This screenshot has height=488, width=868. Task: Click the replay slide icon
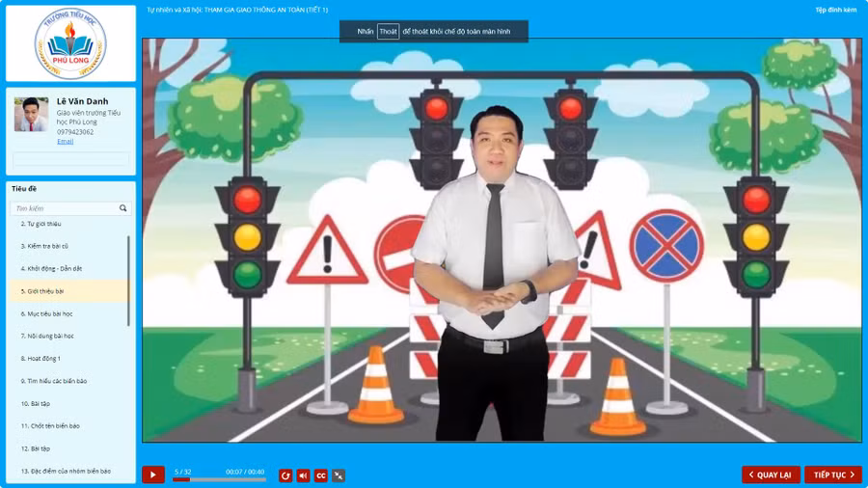click(x=285, y=475)
